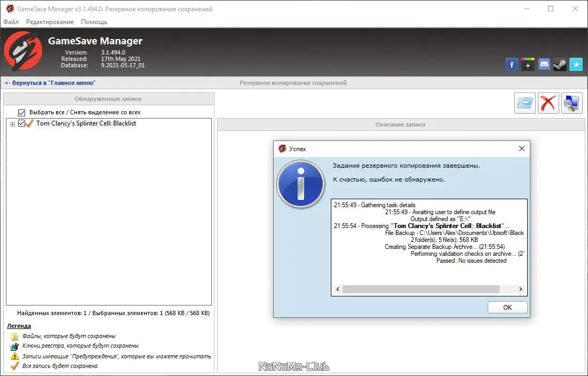Click the '2 folder(s), 5 file(s); 568 KB' line
This screenshot has height=376, width=588.
pos(444,240)
